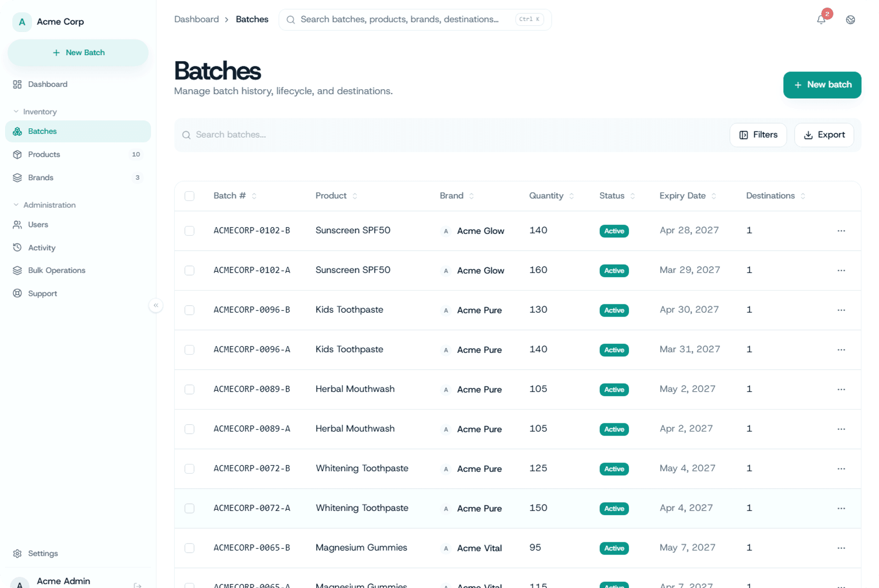Screen dimensions: 879x588
Task: Collapse the sidebar with the chevron handle
Action: (x=156, y=305)
